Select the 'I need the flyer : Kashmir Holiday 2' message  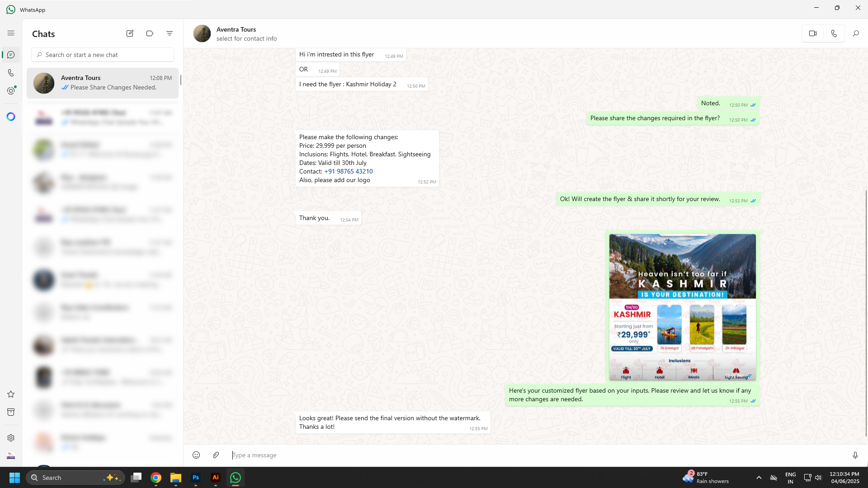[x=362, y=84]
